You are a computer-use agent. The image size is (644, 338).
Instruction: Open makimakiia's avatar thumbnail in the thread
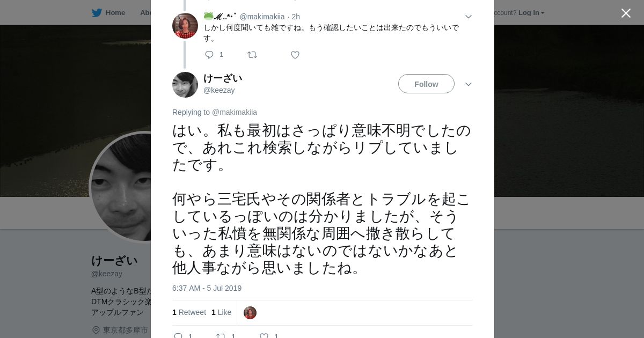point(185,26)
